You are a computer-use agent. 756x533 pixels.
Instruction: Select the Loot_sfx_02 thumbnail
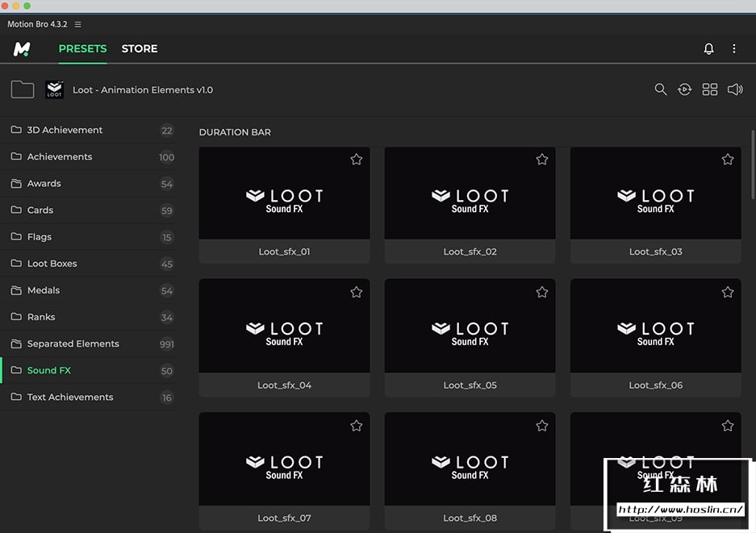(x=470, y=194)
